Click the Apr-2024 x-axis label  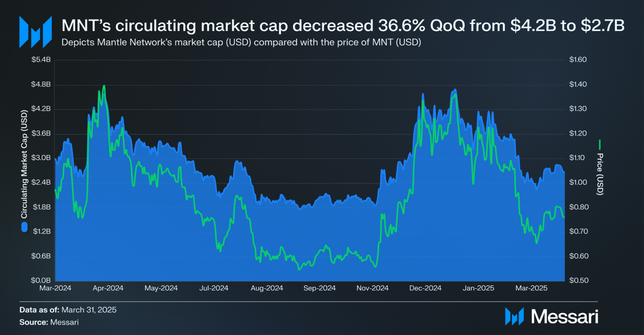108,288
